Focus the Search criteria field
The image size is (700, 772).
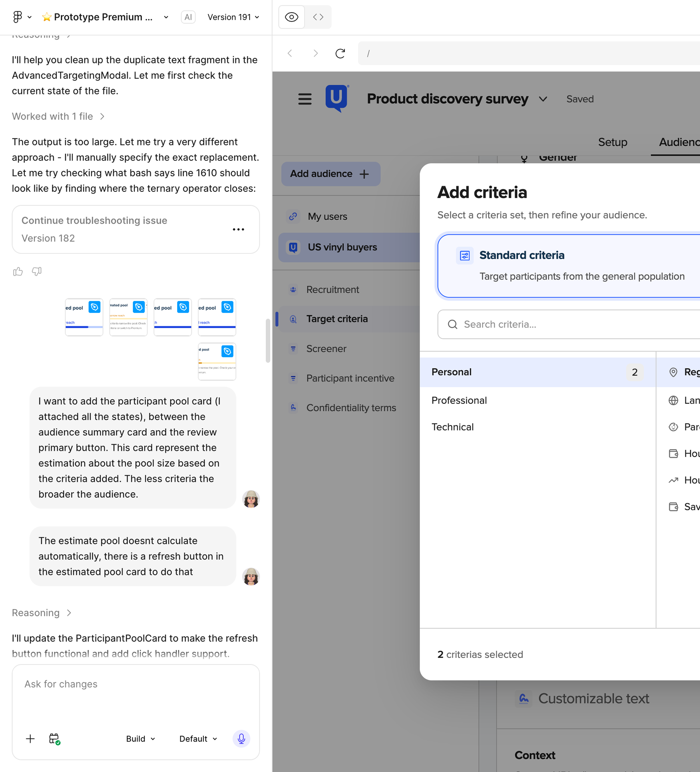click(x=569, y=324)
